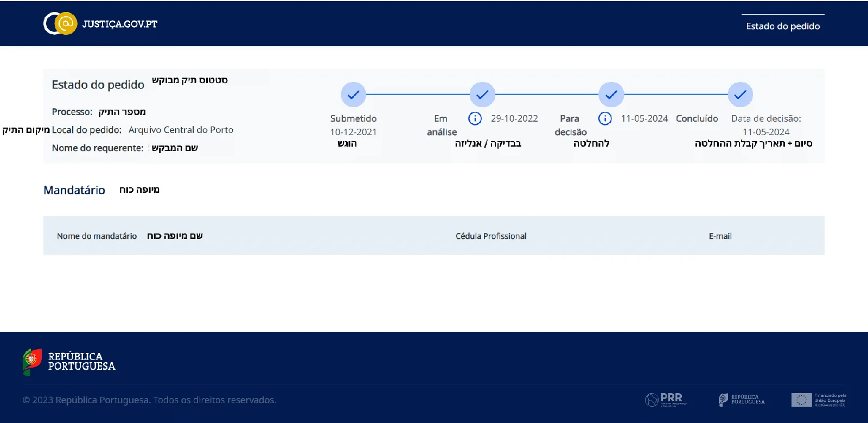
Task: Click the date 10-12-2021
Action: coord(353,132)
